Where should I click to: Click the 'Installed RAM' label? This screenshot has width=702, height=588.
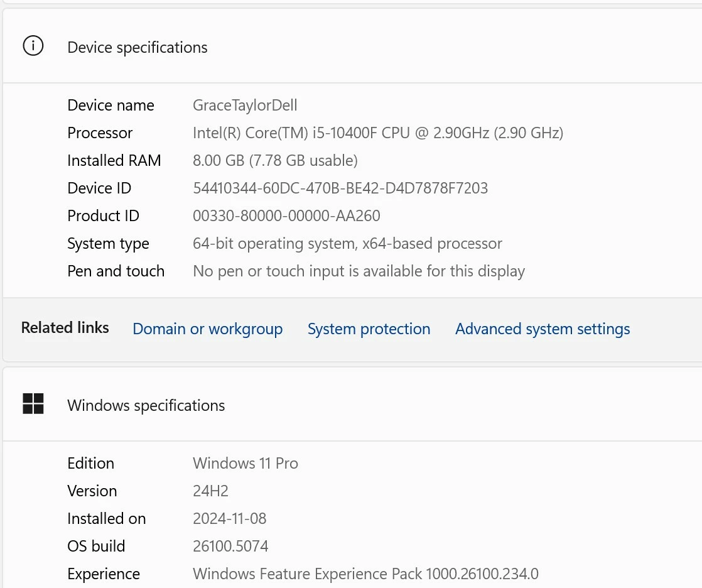click(114, 160)
